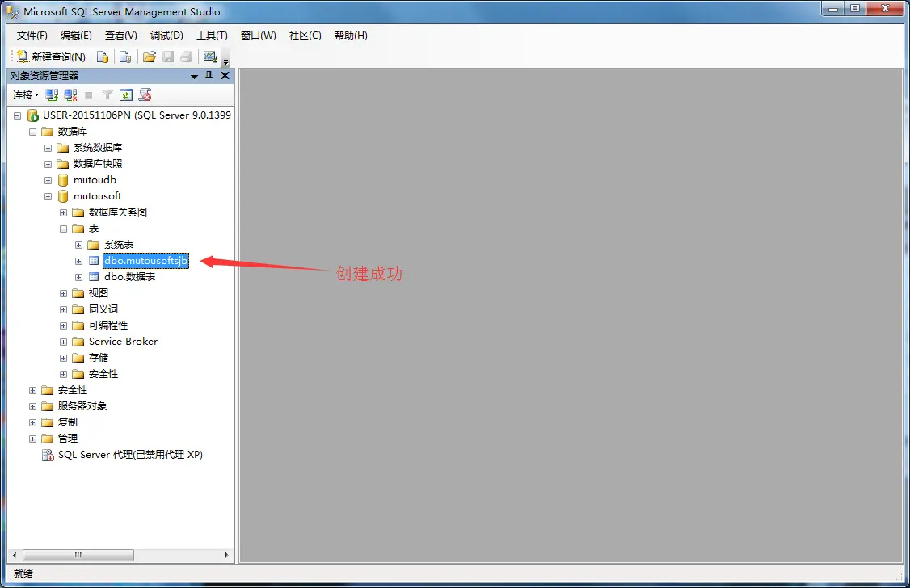The image size is (910, 588).
Task: Select the 复制 folder label
Action: [x=67, y=422]
